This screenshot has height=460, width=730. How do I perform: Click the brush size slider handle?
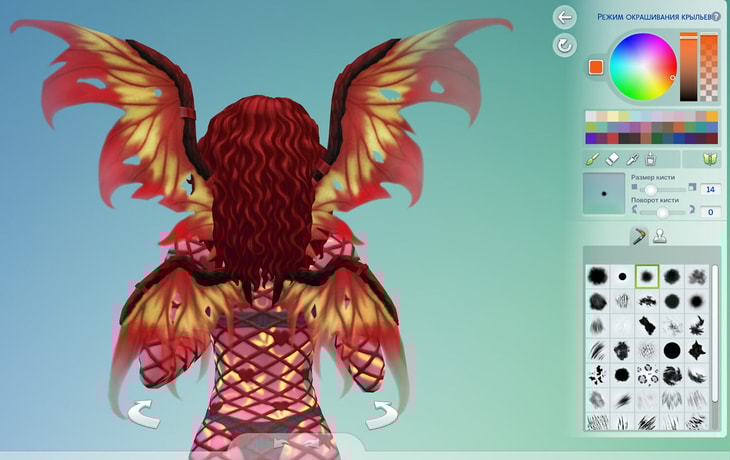coord(651,189)
